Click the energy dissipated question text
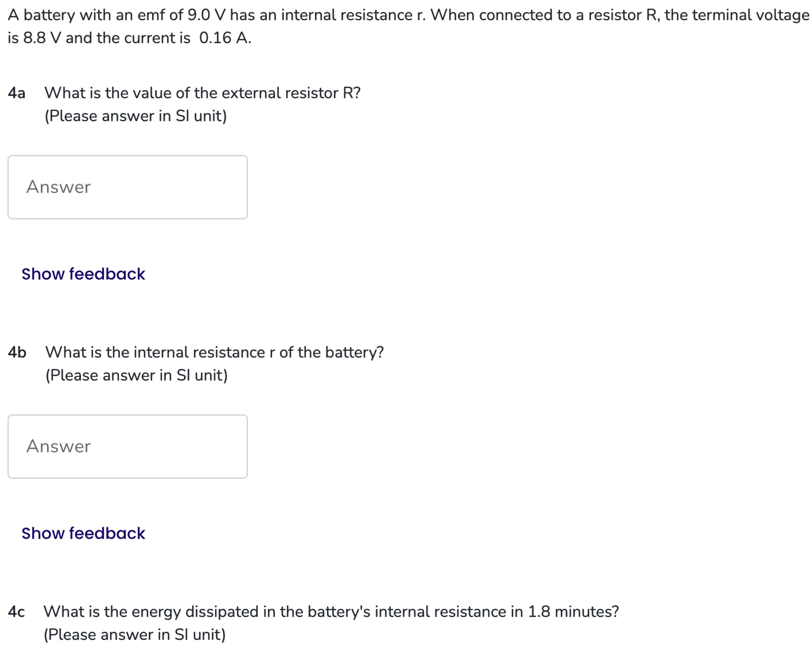The width and height of the screenshot is (812, 653). pyautogui.click(x=332, y=612)
